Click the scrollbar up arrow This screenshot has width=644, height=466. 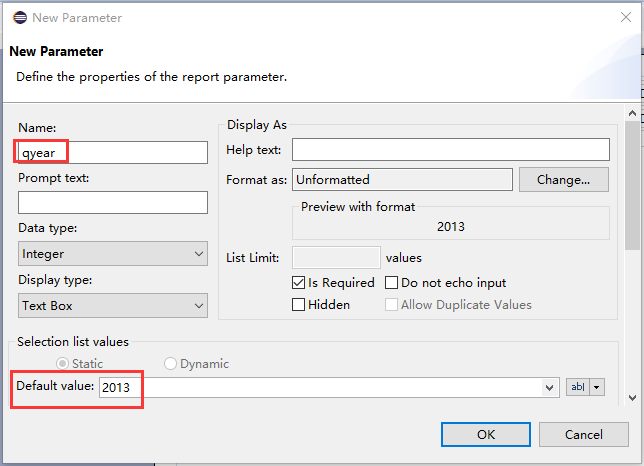(631, 111)
